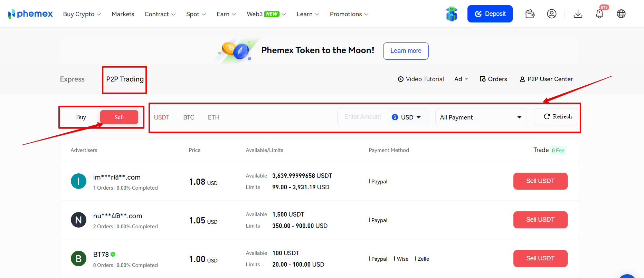Click the 1.05 USD price
The width and height of the screenshot is (644, 278).
(203, 221)
